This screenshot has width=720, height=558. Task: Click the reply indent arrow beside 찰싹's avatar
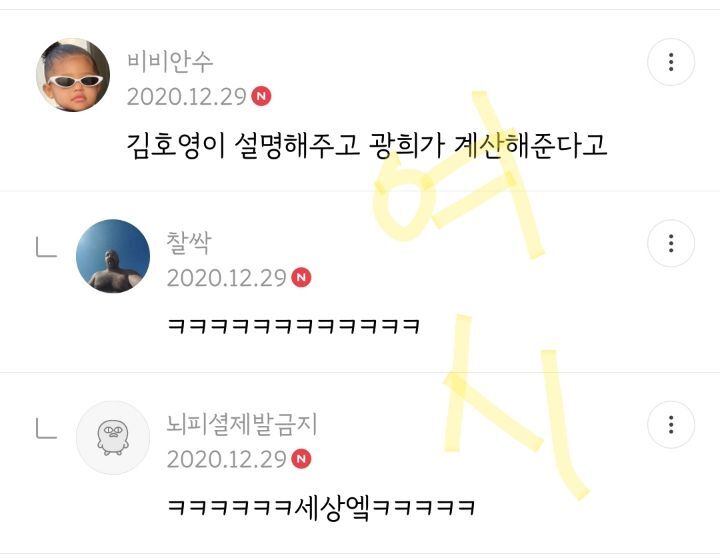(x=46, y=247)
